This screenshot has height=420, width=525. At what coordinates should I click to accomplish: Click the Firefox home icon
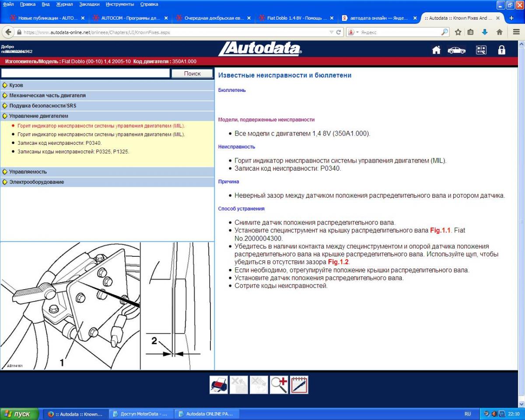499,32
